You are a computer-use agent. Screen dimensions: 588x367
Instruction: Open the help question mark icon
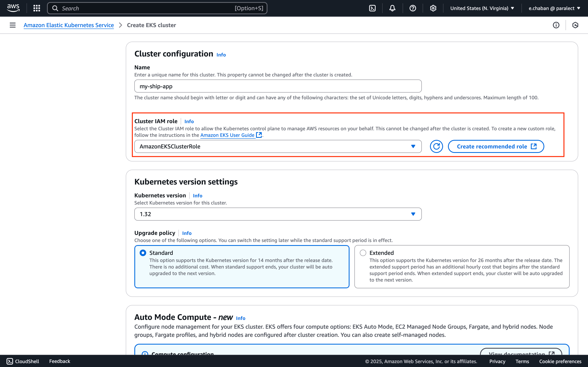pyautogui.click(x=413, y=8)
